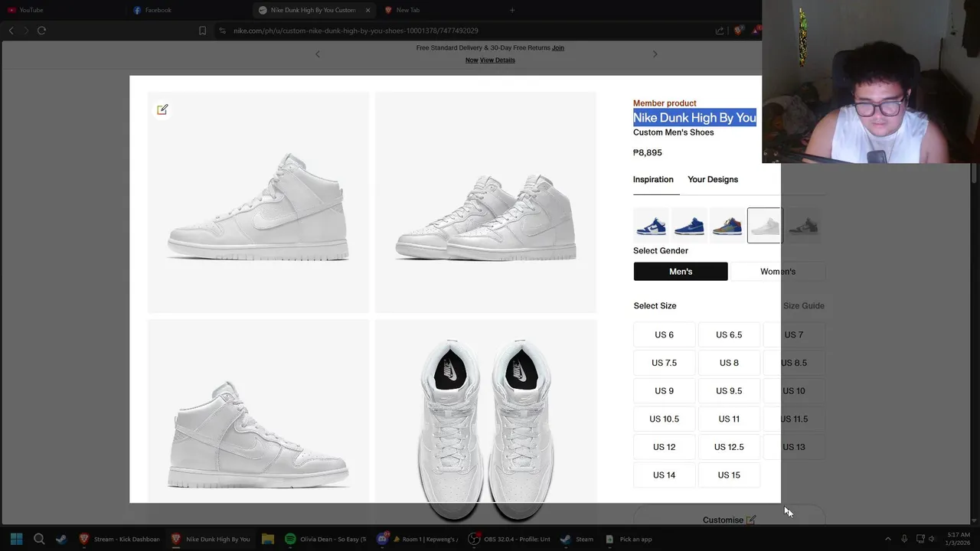Open Windows Search from the taskbar
Screen dimensions: 980x551
click(39, 539)
